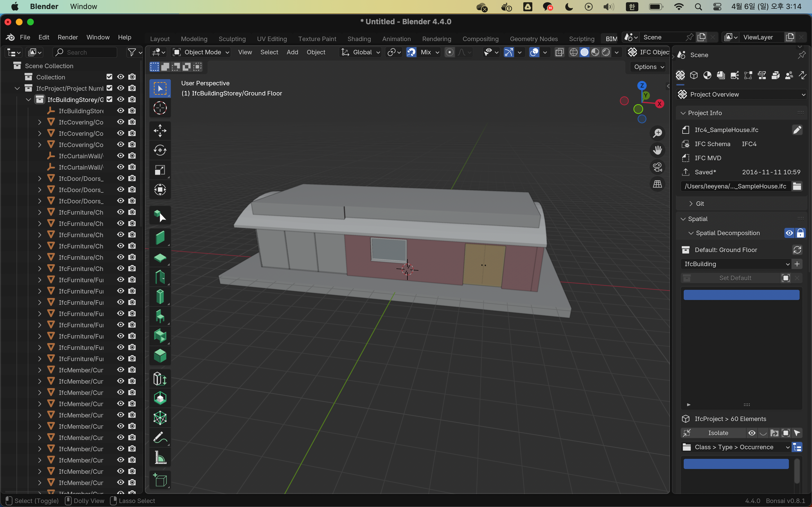Screen dimensions: 812x507
Task: Click the outliner Search field
Action: [x=85, y=52]
